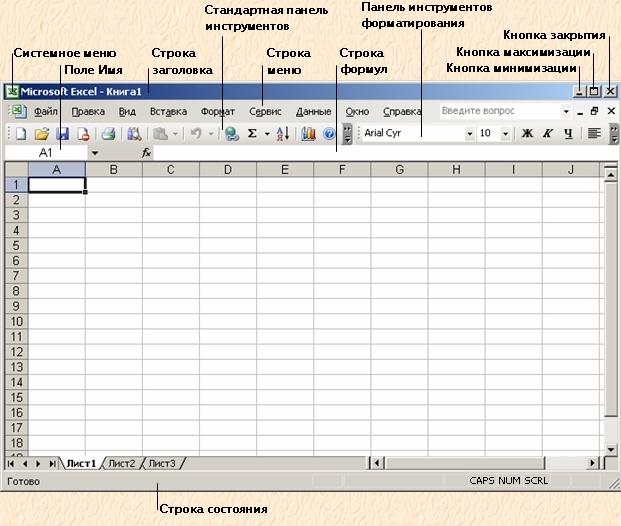Select column D header
Image resolution: width=621 pixels, height=526 pixels.
click(228, 170)
